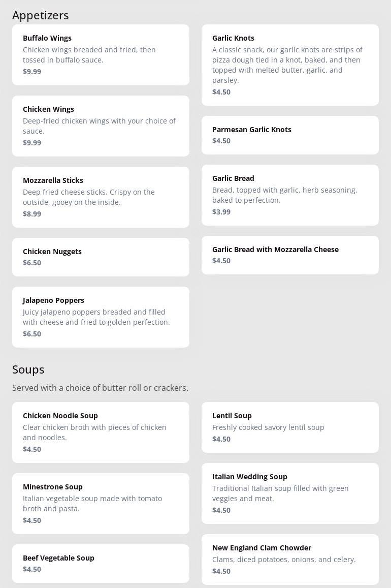Click the Garlic Bread $3.99 price
This screenshot has height=588, width=391.
pyautogui.click(x=221, y=212)
